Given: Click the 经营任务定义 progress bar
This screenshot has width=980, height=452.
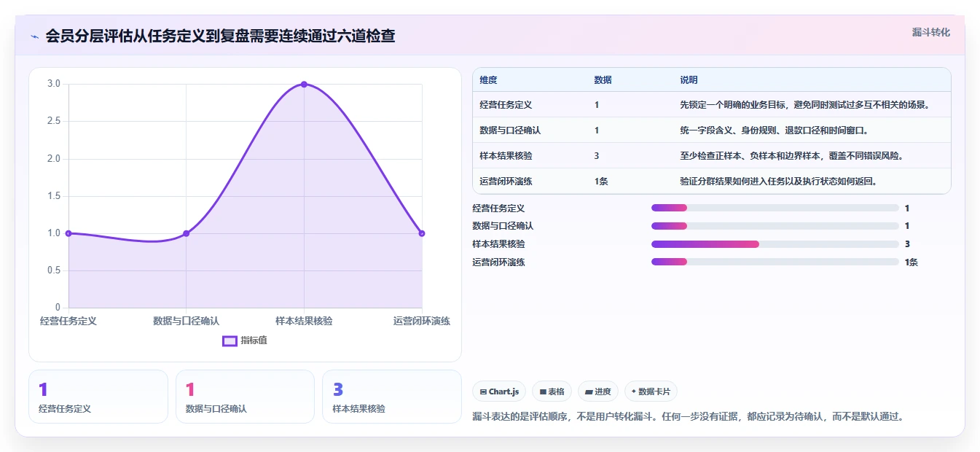Looking at the screenshot, I should (775, 208).
